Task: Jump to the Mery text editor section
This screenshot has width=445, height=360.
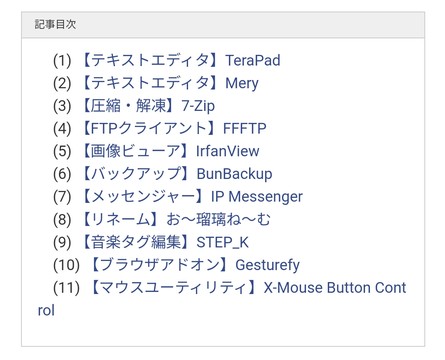Action: click(x=170, y=83)
